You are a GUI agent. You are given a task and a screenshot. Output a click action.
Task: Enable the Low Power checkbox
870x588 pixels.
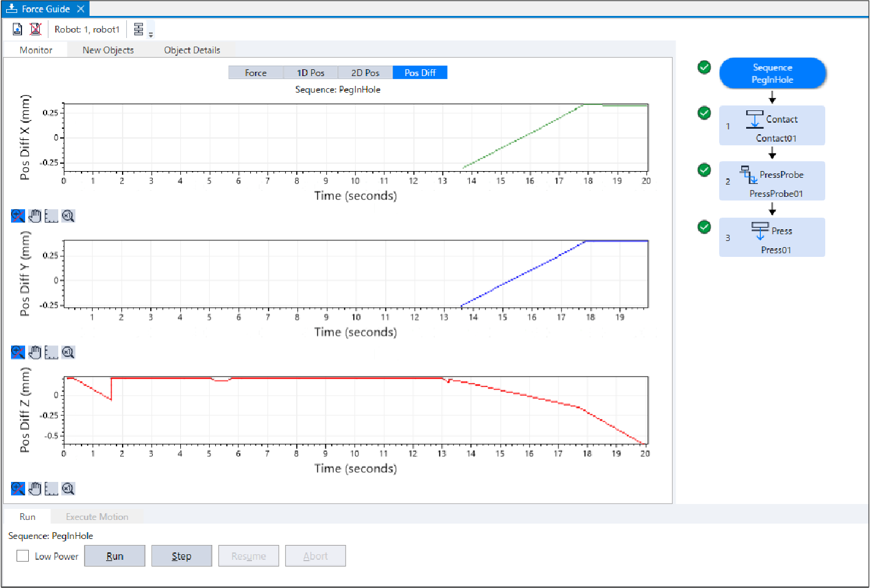coord(23,556)
